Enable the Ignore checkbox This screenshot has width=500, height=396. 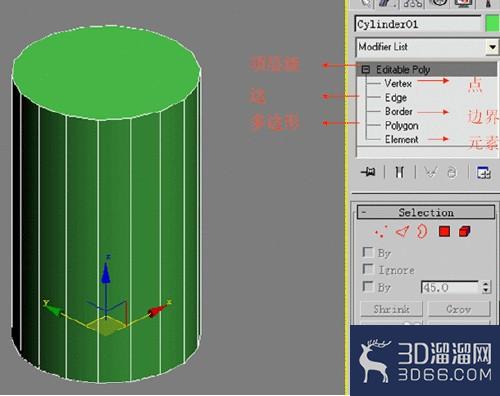point(368,269)
